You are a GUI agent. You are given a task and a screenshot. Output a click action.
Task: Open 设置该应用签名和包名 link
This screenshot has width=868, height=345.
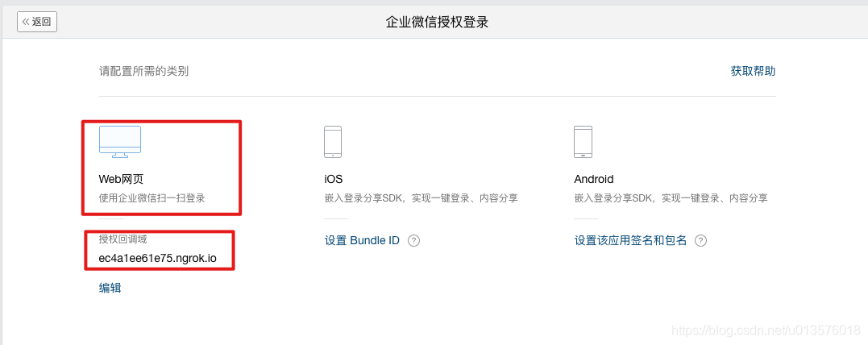click(630, 240)
